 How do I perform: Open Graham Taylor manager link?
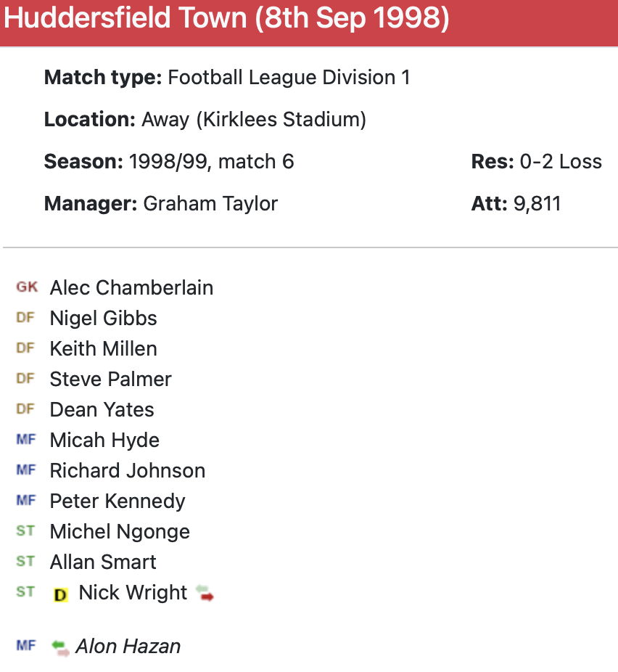point(210,203)
